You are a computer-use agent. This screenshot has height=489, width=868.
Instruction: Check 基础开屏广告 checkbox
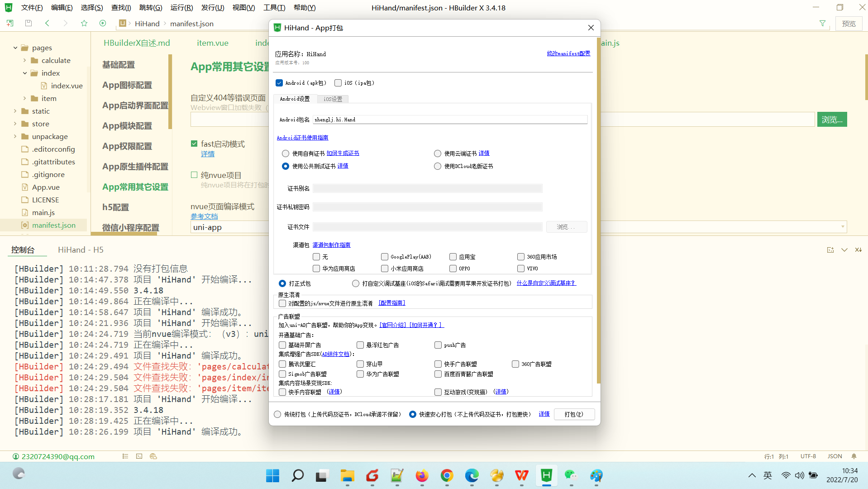pos(282,345)
